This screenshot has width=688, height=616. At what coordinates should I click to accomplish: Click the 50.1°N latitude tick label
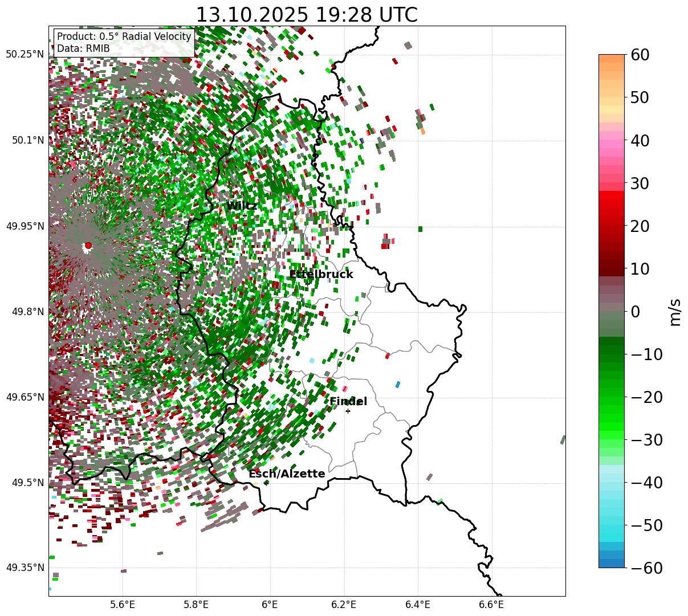pos(28,140)
